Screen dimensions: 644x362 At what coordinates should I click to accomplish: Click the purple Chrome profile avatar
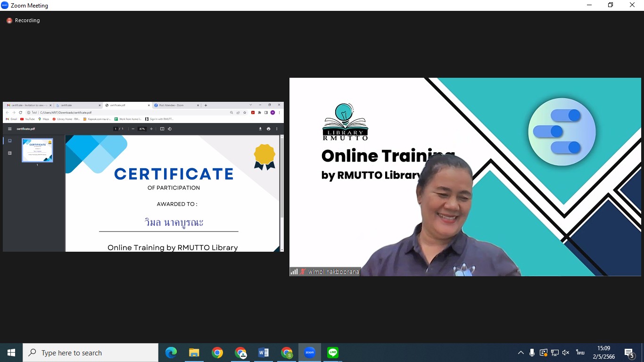[x=272, y=113]
